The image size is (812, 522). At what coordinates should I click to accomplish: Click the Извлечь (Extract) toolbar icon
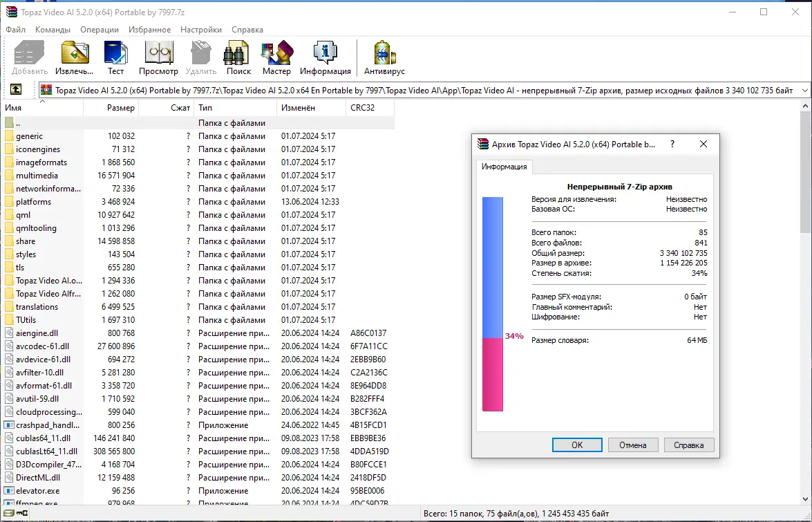point(74,57)
